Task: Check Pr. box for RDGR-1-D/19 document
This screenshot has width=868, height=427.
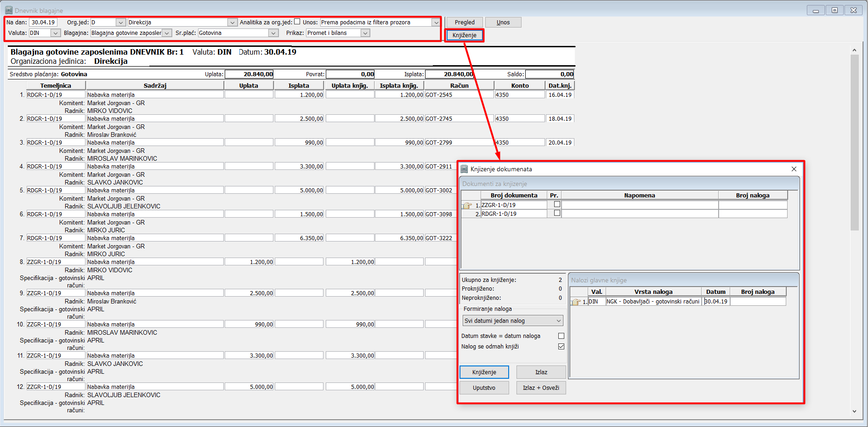Action: [557, 213]
